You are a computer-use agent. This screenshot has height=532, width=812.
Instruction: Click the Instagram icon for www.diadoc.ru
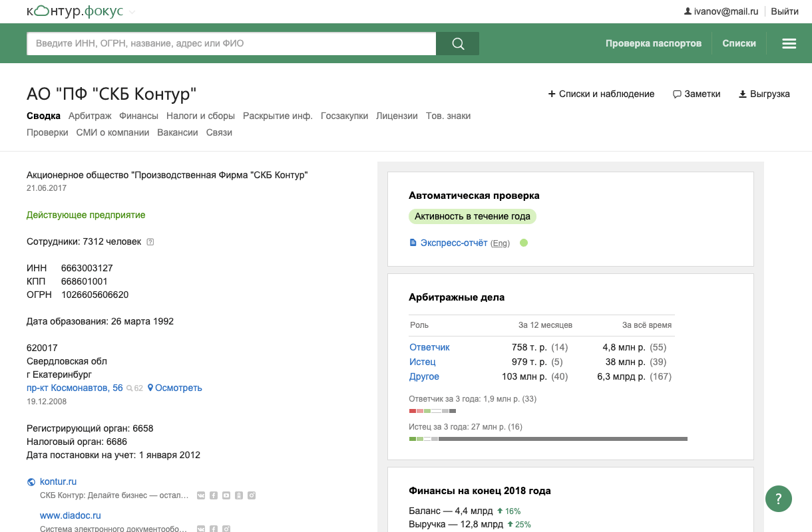pyautogui.click(x=226, y=529)
